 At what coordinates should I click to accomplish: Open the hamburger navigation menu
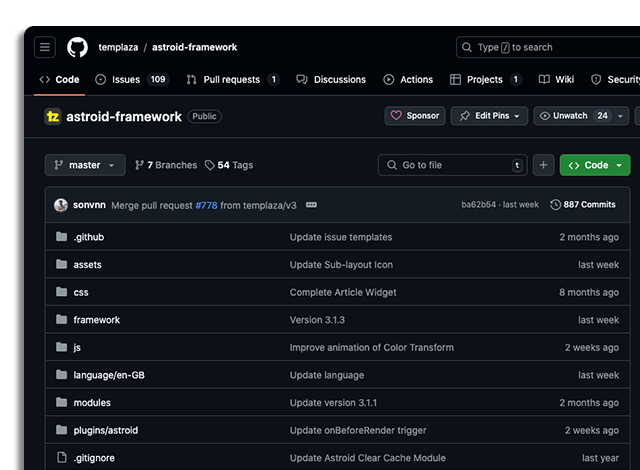45,47
